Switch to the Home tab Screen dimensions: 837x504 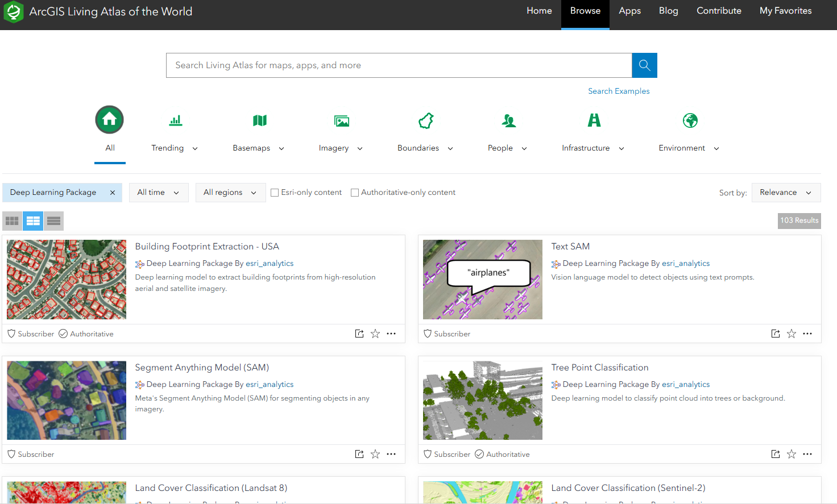[x=538, y=10]
